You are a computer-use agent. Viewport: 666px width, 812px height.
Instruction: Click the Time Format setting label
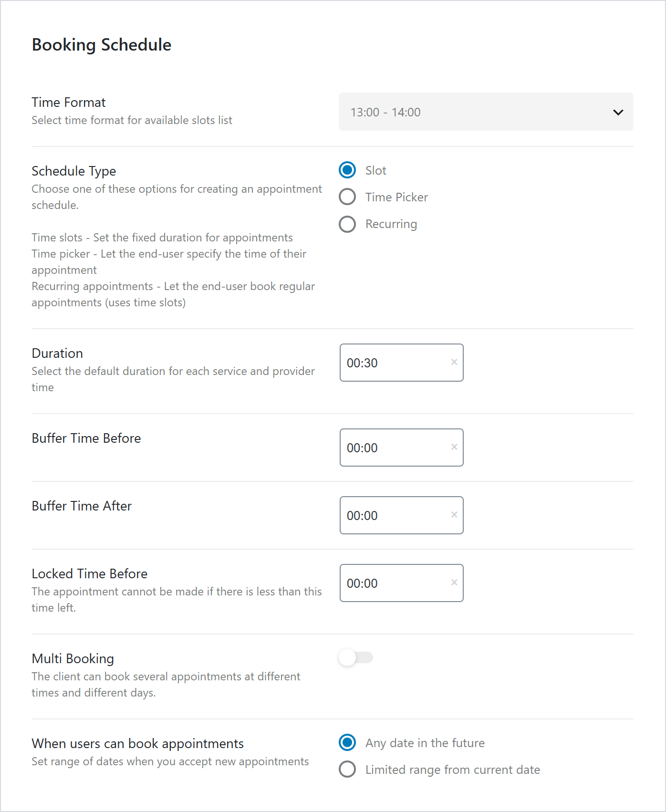click(x=69, y=103)
